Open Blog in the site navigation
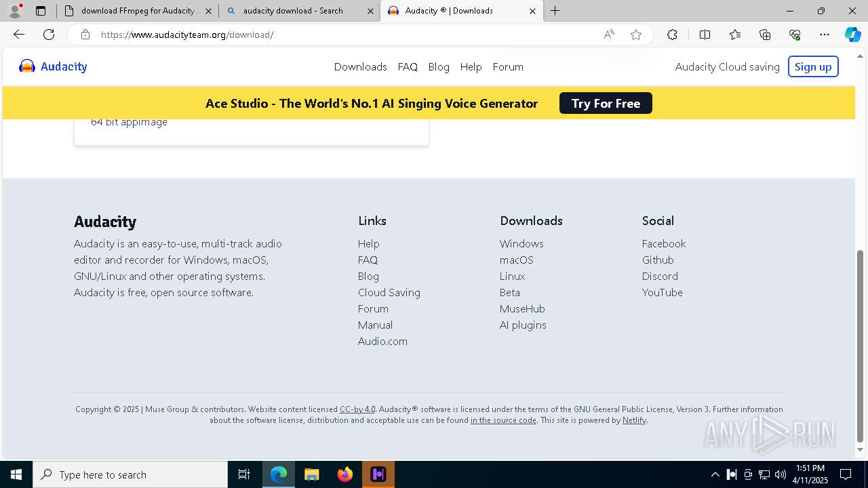 click(x=439, y=66)
